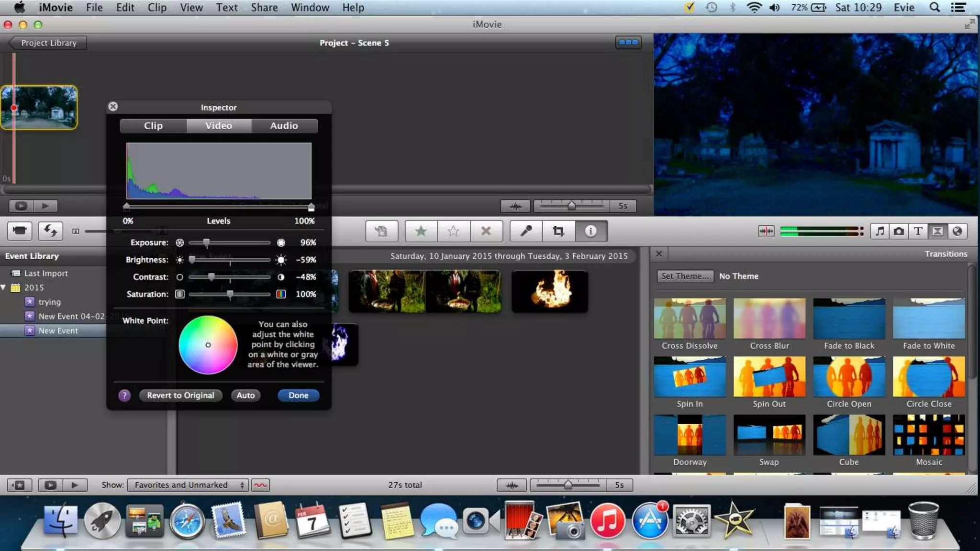The height and width of the screenshot is (551, 980).
Task: Adjust the Contrast slider
Action: pos(211,277)
